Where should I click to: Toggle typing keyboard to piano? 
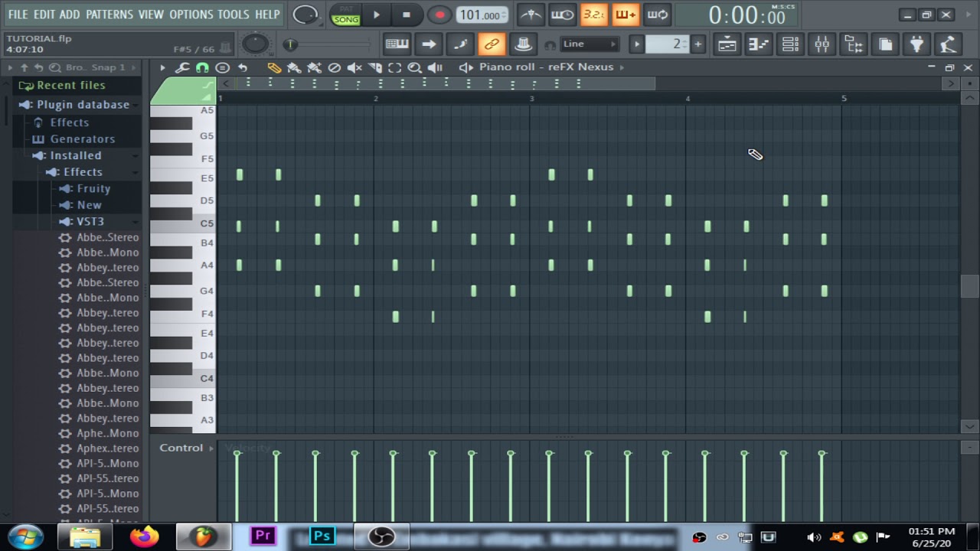coord(397,44)
